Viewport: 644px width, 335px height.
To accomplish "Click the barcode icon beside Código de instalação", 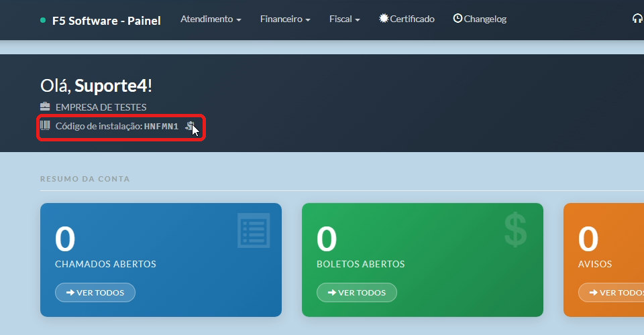I will [45, 125].
